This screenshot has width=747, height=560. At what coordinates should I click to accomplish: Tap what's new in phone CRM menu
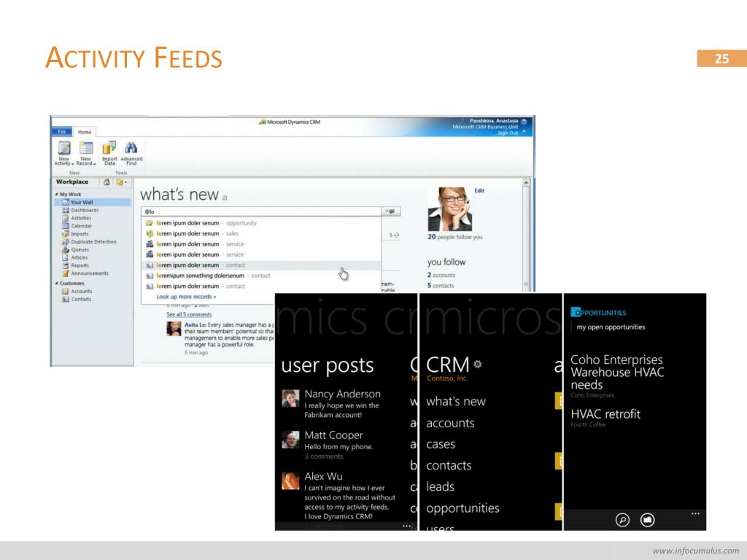pos(455,402)
